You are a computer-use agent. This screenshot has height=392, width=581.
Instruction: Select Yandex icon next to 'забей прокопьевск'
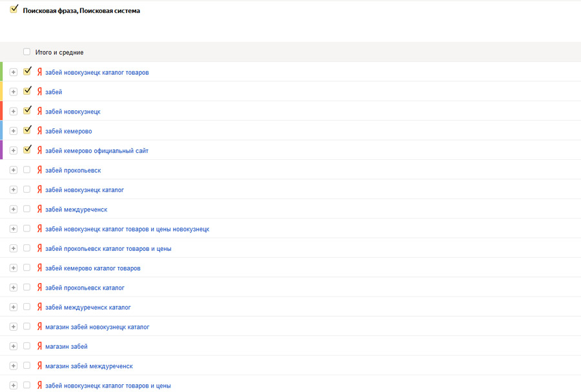(39, 170)
